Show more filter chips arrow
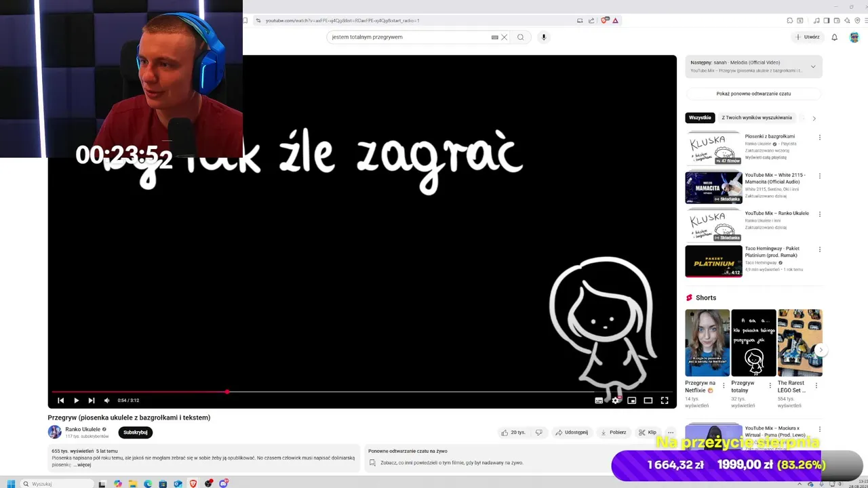The height and width of the screenshot is (488, 868). pos(814,118)
